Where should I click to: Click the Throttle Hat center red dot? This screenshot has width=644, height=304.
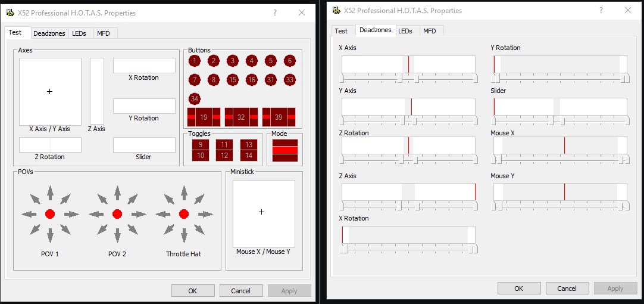[184, 214]
